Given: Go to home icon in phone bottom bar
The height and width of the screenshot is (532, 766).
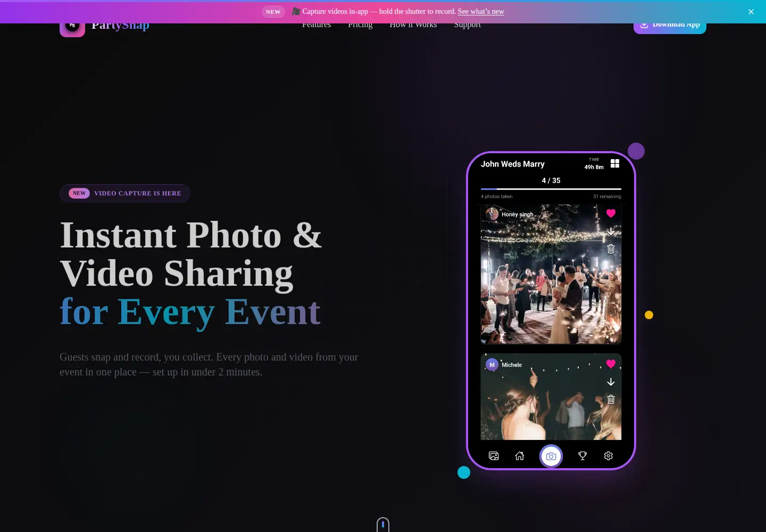Looking at the screenshot, I should pyautogui.click(x=520, y=456).
